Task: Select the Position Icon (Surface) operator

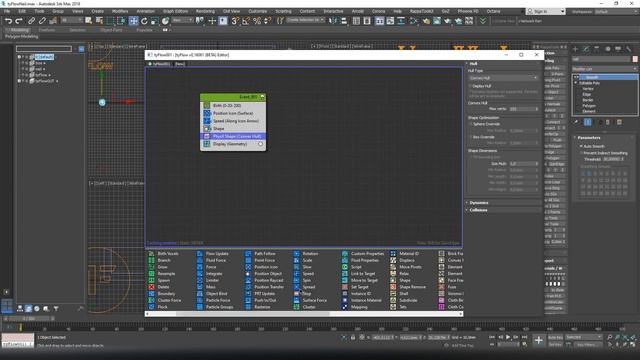Action: pyautogui.click(x=233, y=113)
